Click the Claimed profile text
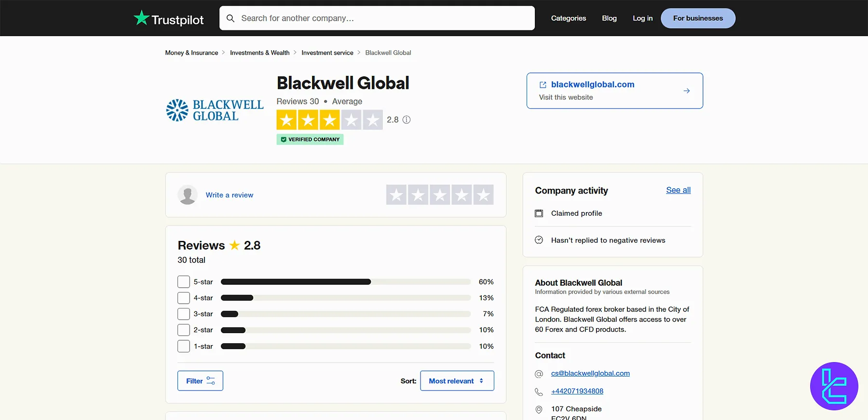The image size is (868, 420). 577,213
